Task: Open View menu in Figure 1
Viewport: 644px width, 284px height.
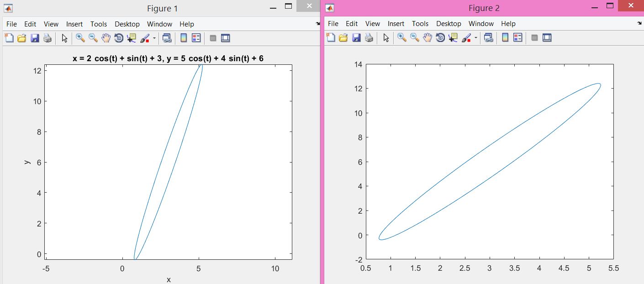Action: click(51, 24)
